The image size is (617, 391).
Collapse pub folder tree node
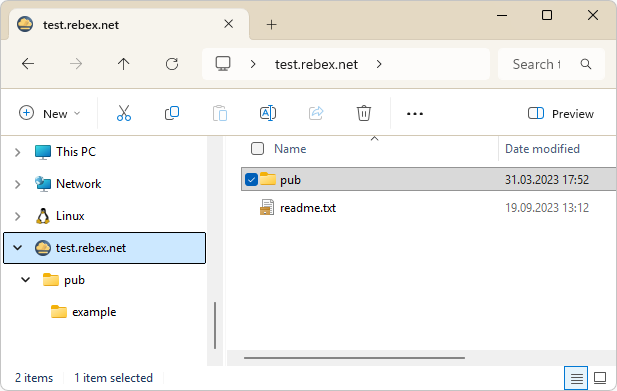(26, 280)
